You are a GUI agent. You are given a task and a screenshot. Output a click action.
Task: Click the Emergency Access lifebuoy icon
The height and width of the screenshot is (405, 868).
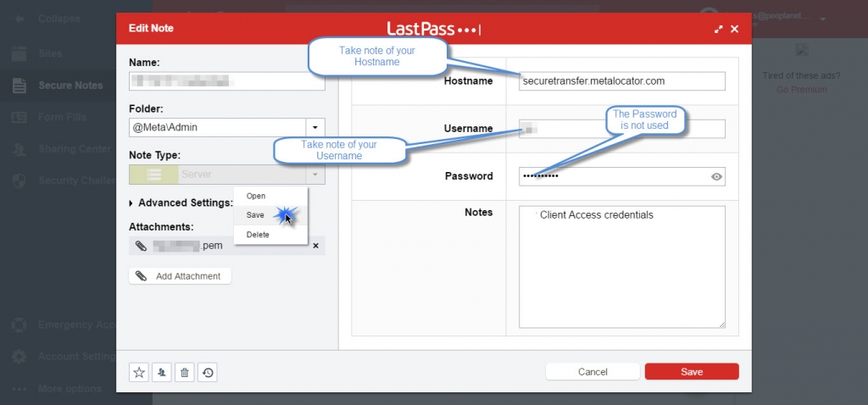[x=19, y=325]
